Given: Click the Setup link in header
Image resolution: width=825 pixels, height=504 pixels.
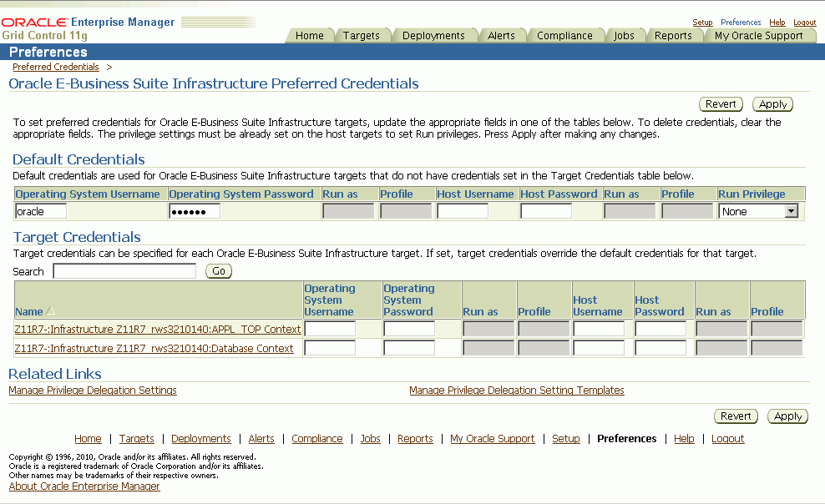Looking at the screenshot, I should coord(702,22).
